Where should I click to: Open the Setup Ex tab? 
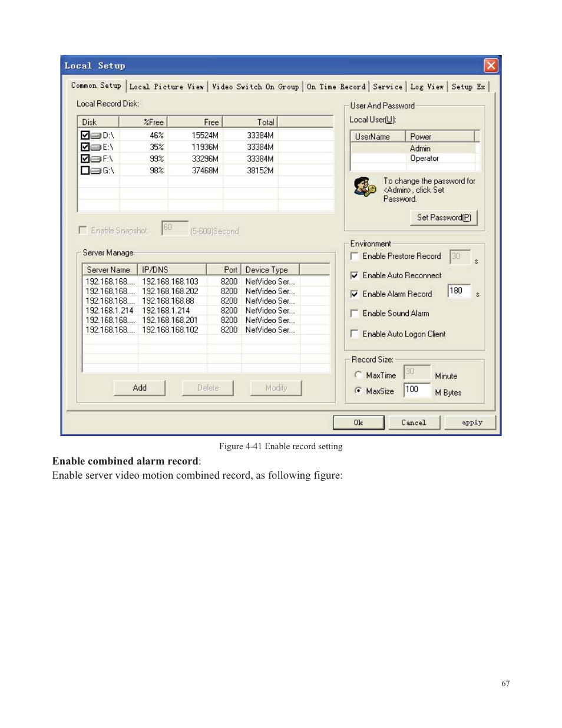coord(468,87)
